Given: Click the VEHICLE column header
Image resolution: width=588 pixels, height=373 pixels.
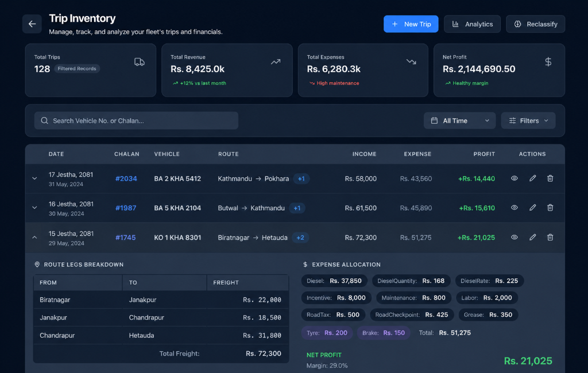Looking at the screenshot, I should pyautogui.click(x=167, y=154).
